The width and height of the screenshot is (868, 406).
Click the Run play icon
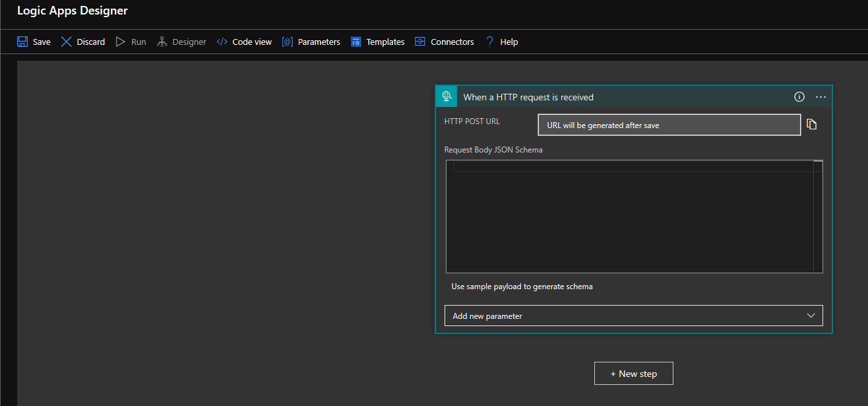point(120,42)
